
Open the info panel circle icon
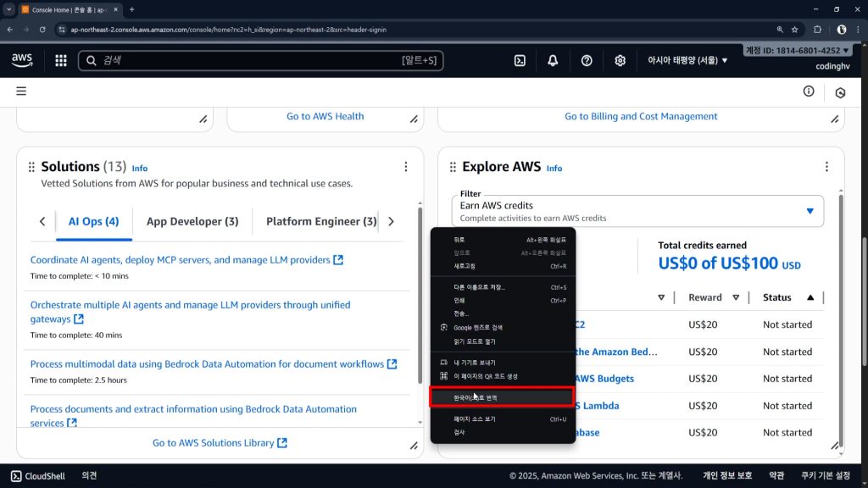(809, 91)
